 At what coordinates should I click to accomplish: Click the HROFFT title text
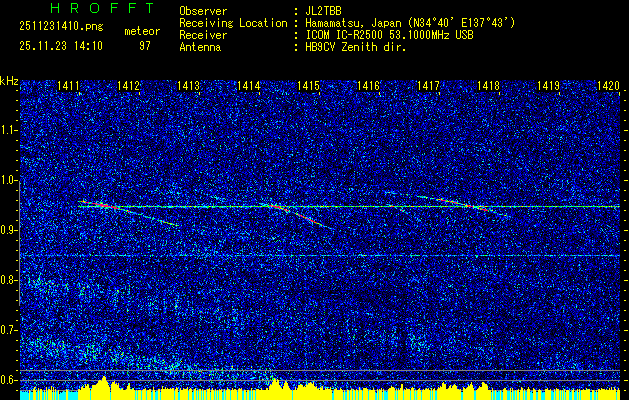88,9
